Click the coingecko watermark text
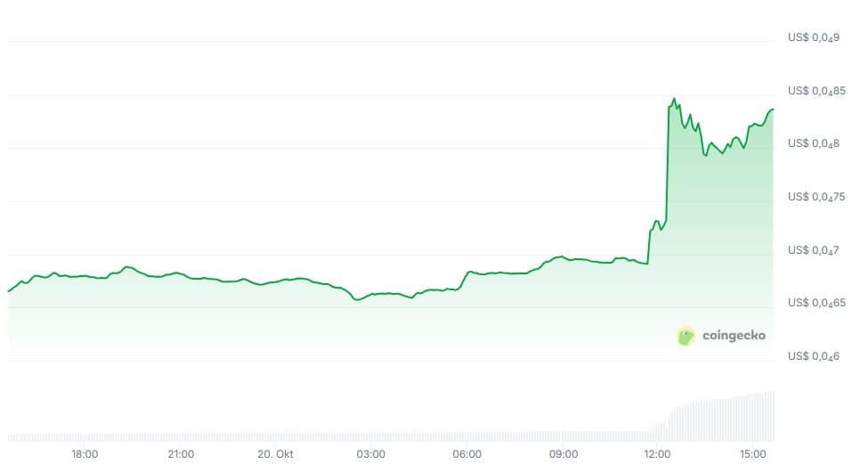868x472 pixels. tap(734, 336)
